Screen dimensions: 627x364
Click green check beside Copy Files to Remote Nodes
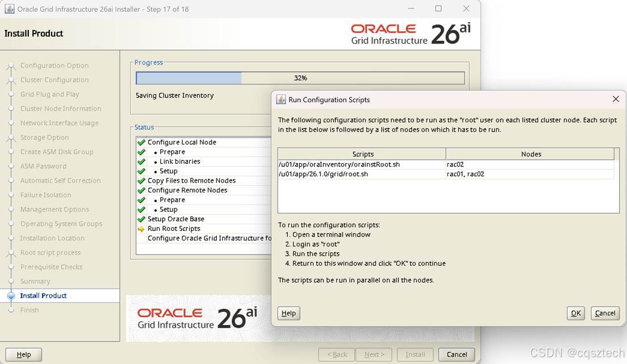pyautogui.click(x=141, y=181)
